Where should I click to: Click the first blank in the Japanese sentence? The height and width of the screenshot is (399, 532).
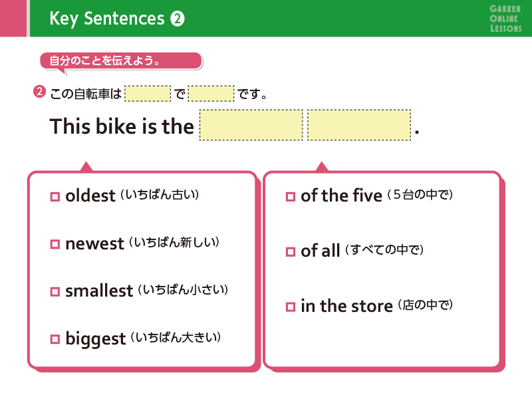click(x=148, y=93)
